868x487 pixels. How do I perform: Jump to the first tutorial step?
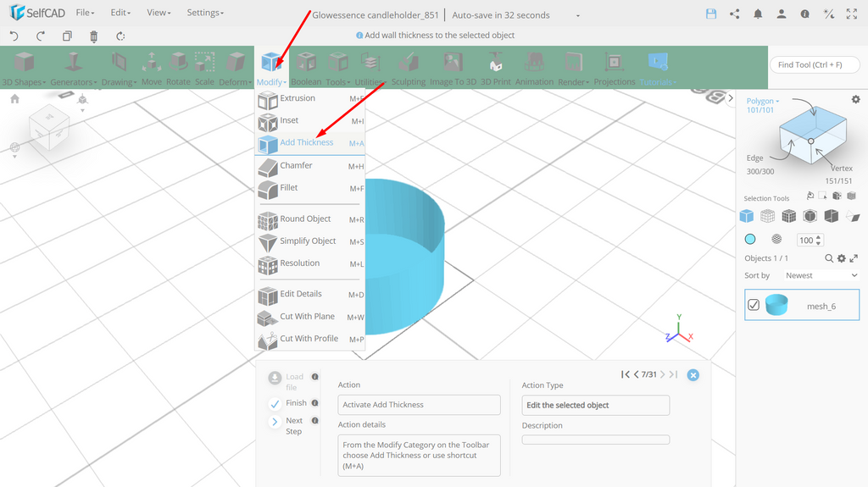[625, 374]
